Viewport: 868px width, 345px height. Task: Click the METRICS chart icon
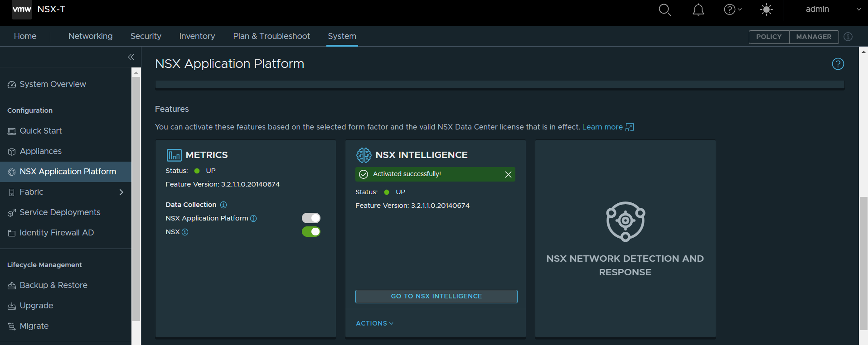pos(174,155)
